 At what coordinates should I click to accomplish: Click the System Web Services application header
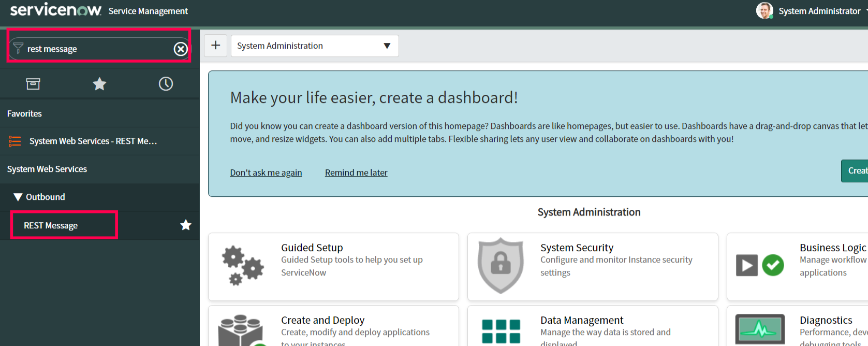coord(47,169)
